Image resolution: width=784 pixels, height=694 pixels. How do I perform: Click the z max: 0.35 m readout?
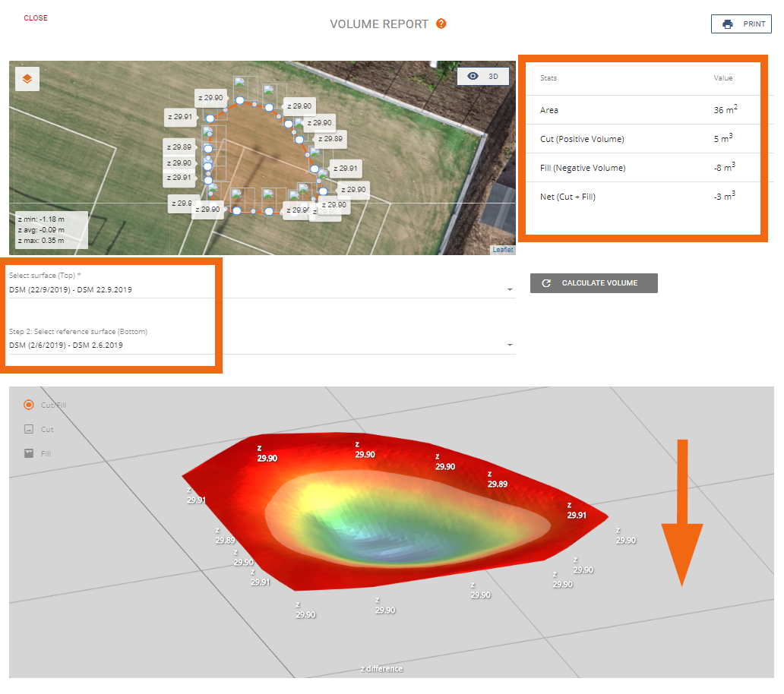coord(41,241)
